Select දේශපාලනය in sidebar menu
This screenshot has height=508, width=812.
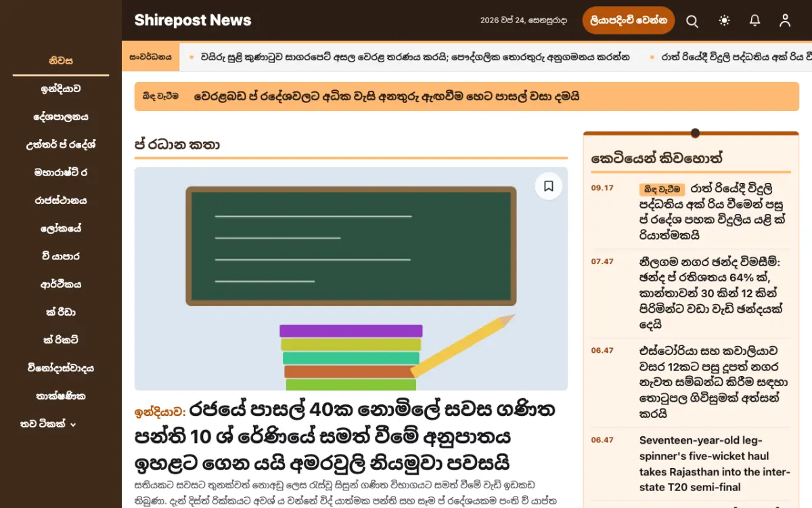61,117
